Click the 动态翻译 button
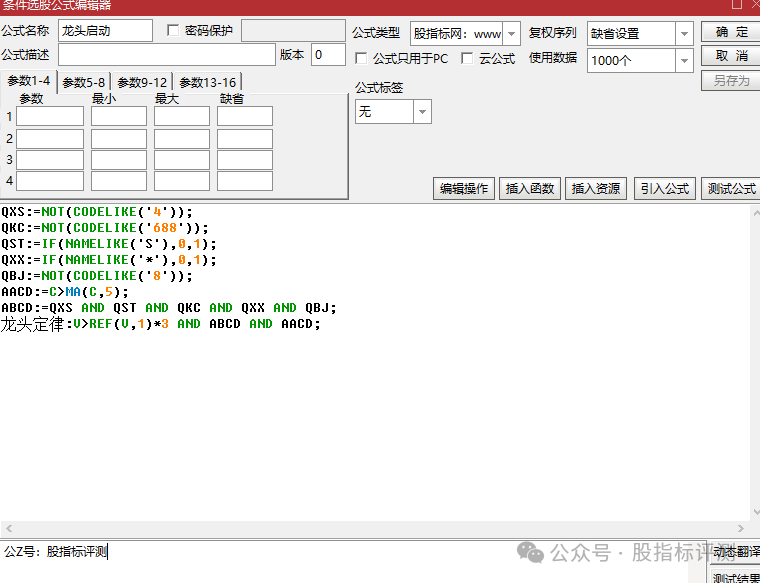 coord(735,552)
